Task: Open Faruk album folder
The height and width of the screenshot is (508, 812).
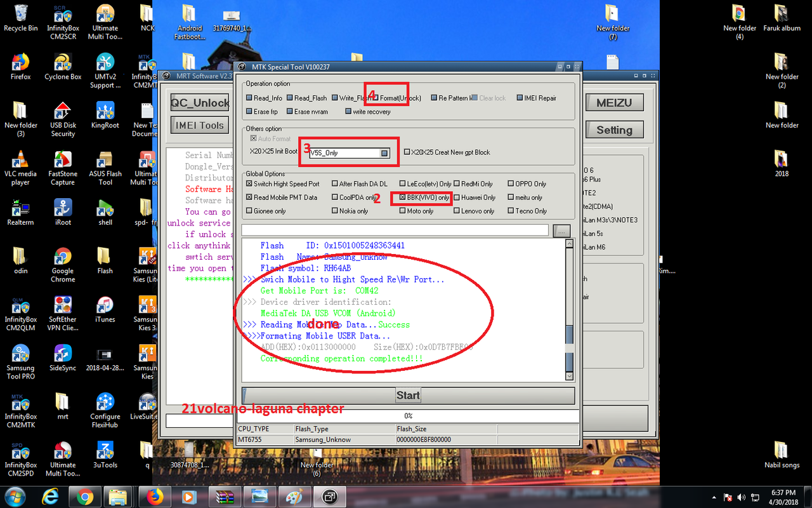Action: coord(782,18)
